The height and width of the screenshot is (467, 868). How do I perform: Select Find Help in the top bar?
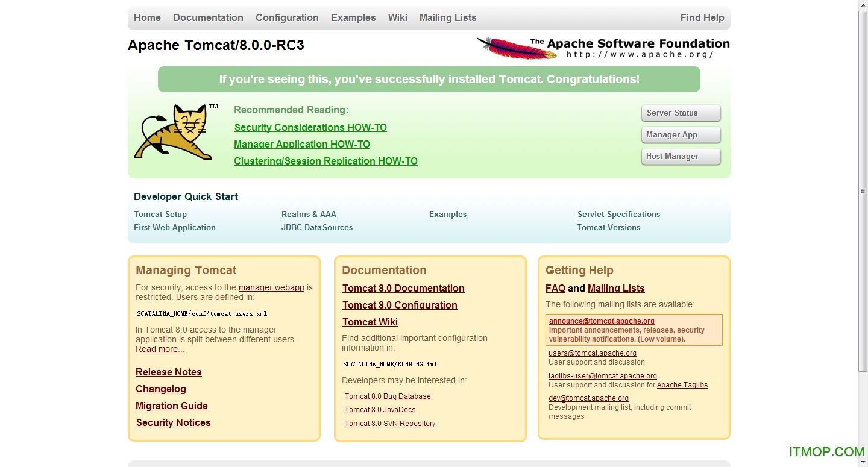(702, 17)
